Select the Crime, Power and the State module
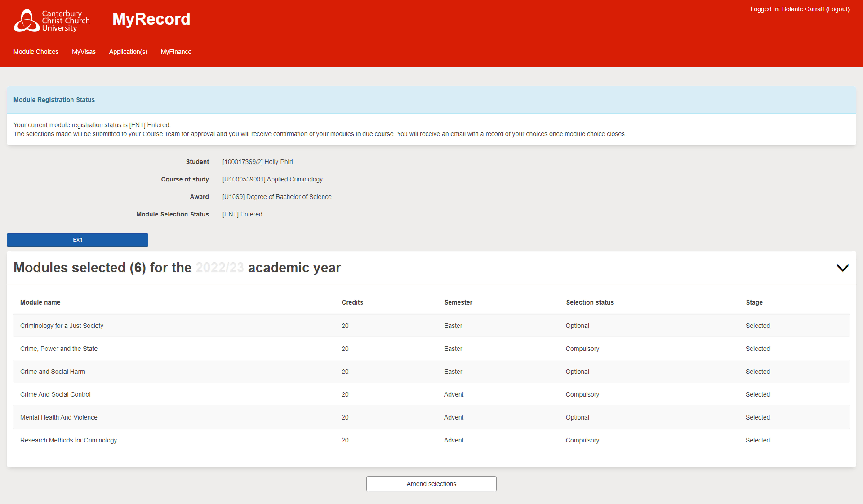863x504 pixels. 59,349
